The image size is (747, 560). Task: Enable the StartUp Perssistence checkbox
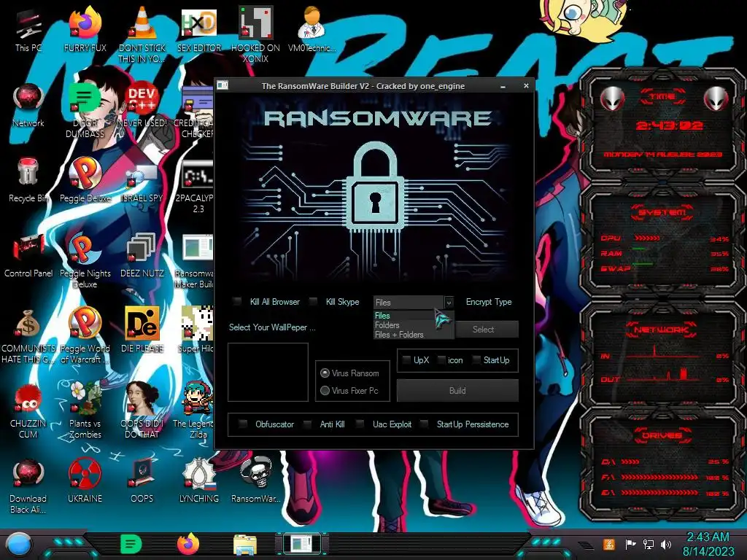pyautogui.click(x=424, y=424)
